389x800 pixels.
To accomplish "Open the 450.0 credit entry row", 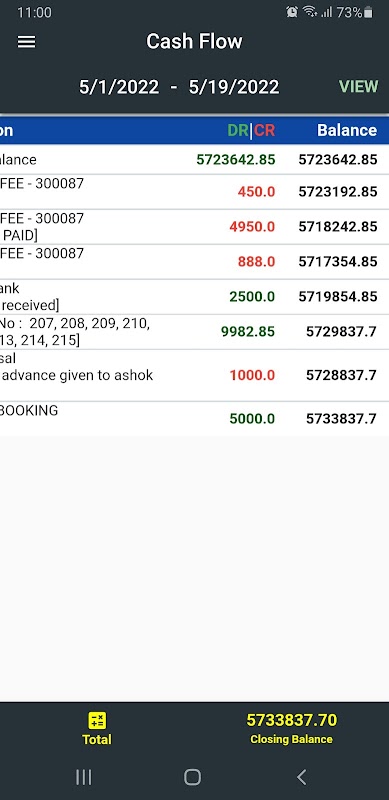I will [x=194, y=192].
